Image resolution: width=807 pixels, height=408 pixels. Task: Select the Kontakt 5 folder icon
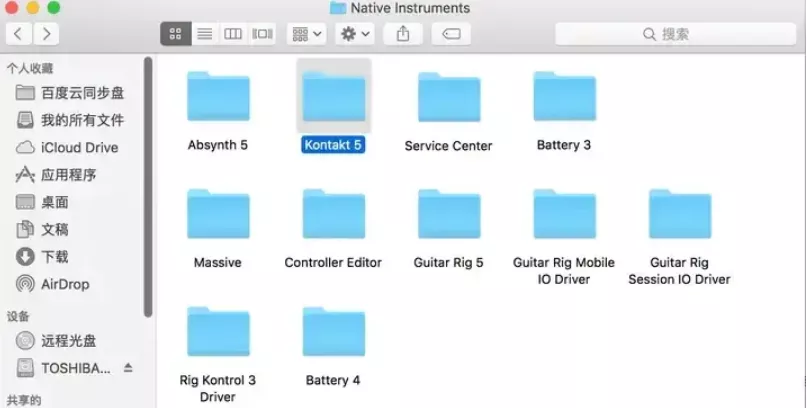(334, 96)
